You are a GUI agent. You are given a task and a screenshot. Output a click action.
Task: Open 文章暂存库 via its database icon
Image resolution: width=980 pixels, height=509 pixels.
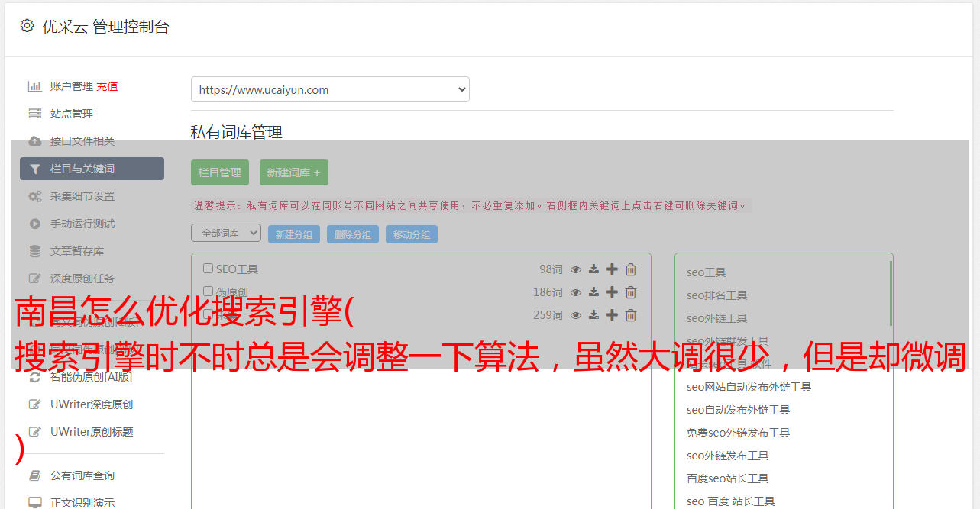(35, 251)
